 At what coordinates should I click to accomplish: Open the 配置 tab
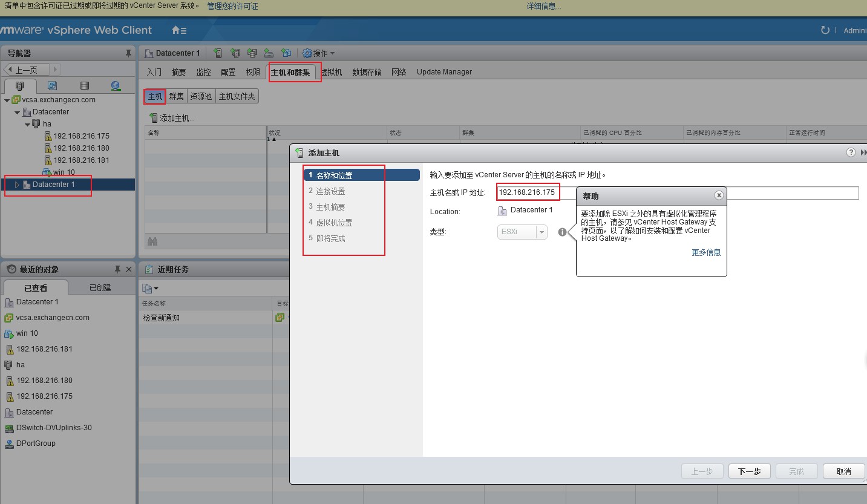click(x=228, y=72)
